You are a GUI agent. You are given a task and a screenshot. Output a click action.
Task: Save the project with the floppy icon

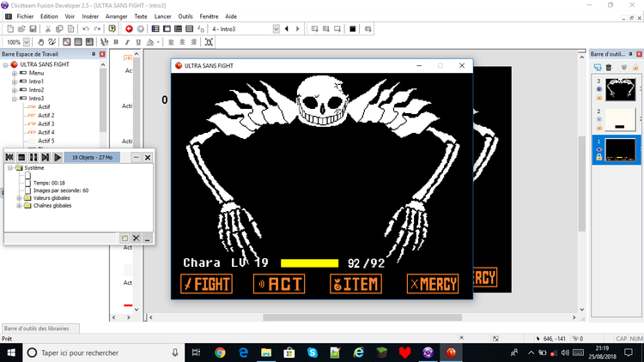tap(33, 28)
